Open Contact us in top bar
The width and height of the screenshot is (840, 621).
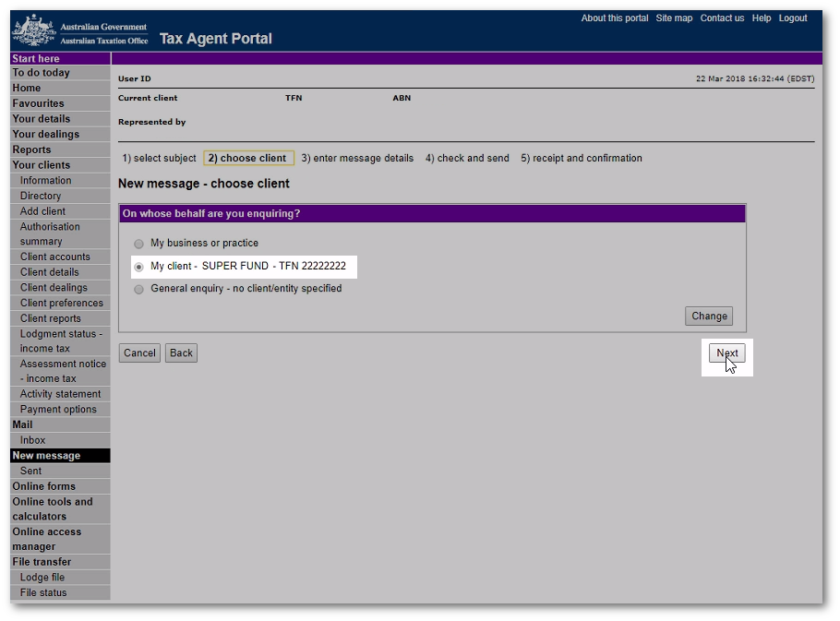[722, 18]
